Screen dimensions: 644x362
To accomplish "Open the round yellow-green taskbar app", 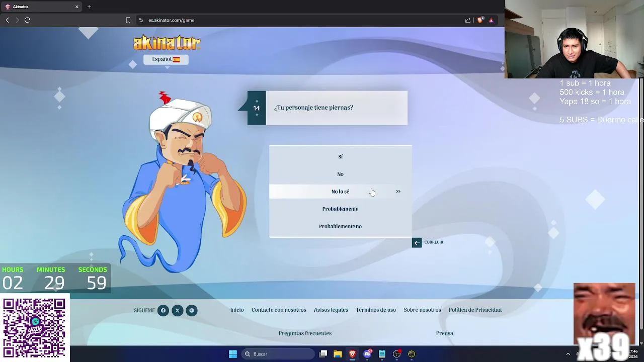I will pos(412,354).
